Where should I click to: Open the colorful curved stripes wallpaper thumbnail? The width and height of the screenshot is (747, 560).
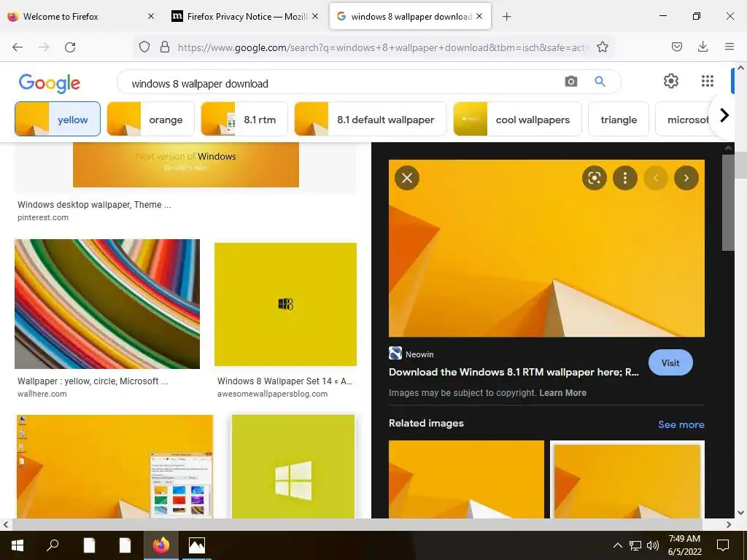pyautogui.click(x=107, y=304)
